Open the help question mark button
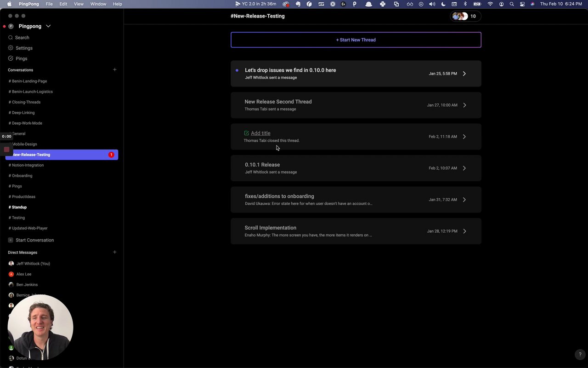The height and width of the screenshot is (368, 588). point(580,355)
